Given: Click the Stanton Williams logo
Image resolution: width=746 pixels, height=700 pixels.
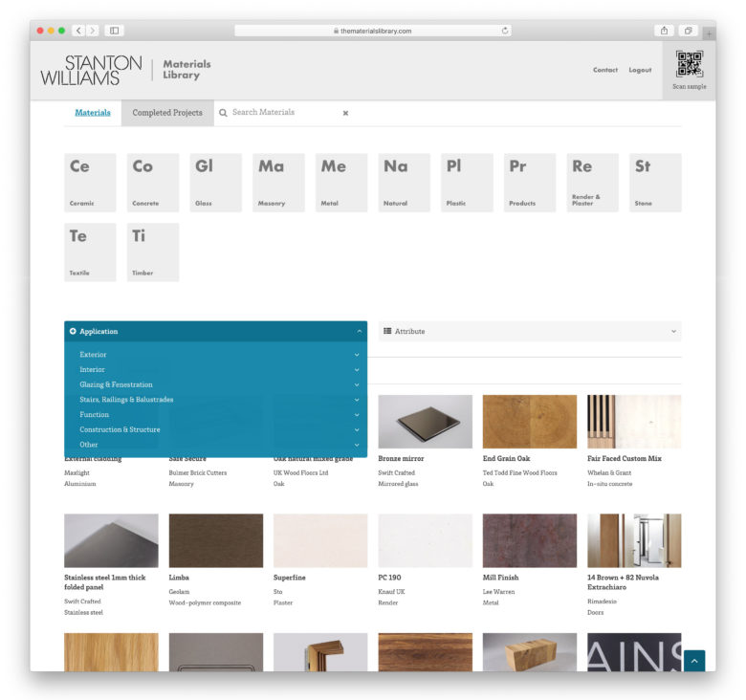Looking at the screenshot, I should point(92,71).
